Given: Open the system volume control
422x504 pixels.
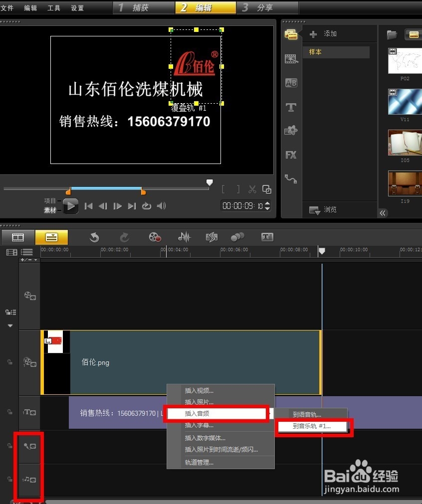Looking at the screenshot, I should click(x=161, y=206).
